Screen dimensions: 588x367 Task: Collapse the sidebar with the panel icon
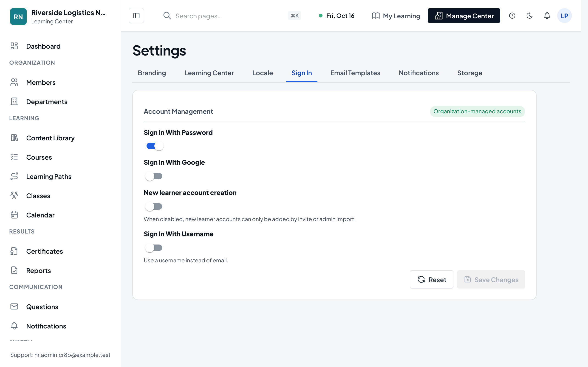[x=136, y=16]
